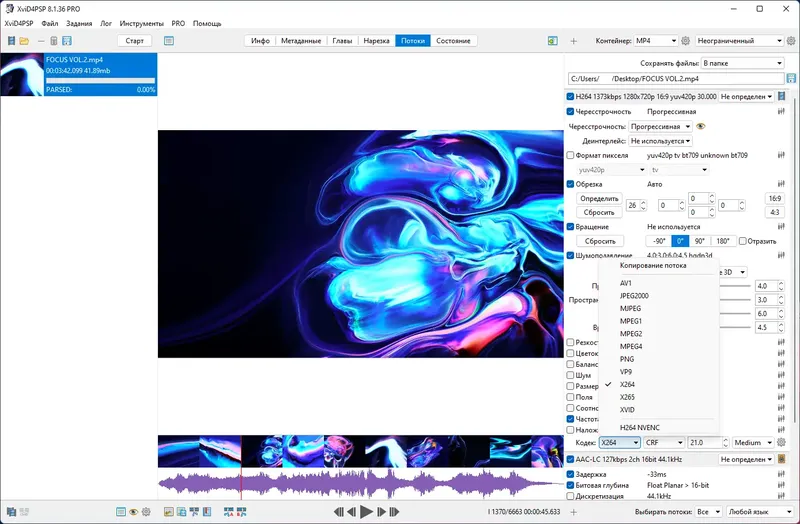Jump to the end of the video
Screen dimensions: 800x524
click(x=394, y=512)
